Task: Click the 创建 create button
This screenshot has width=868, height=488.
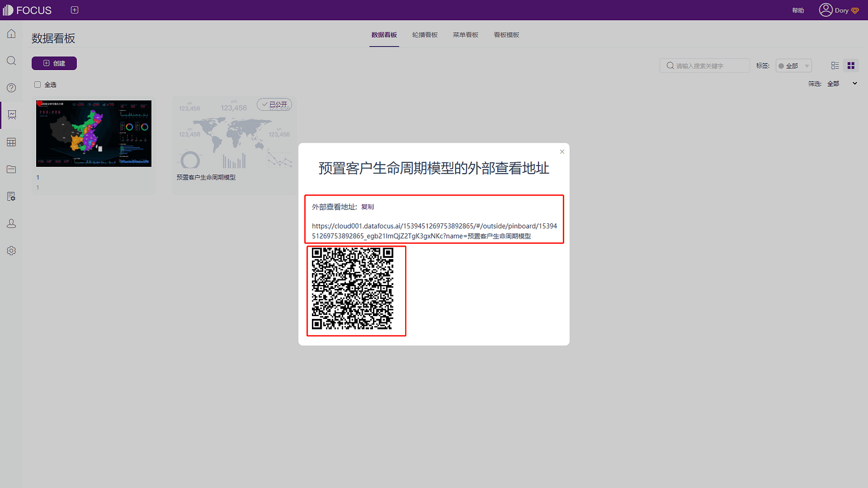Action: (x=54, y=63)
